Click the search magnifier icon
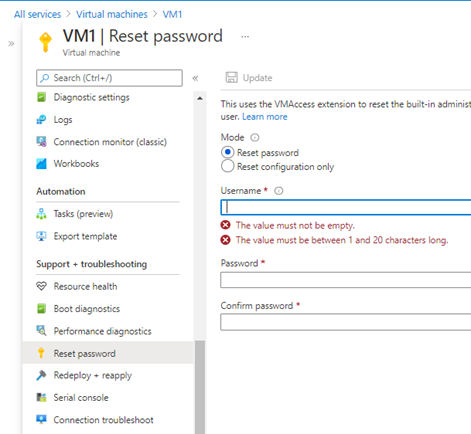This screenshot has height=434, width=471. pos(45,78)
